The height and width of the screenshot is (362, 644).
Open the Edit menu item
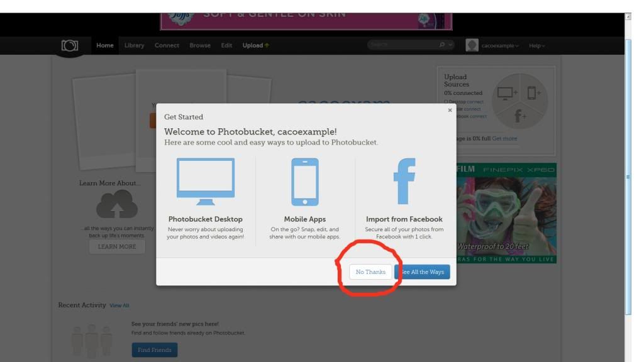coord(226,45)
